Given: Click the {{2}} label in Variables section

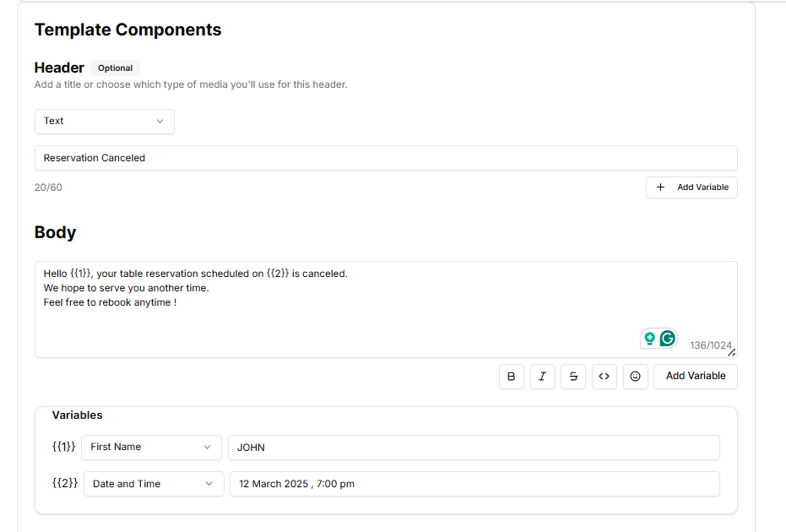Looking at the screenshot, I should point(64,483).
